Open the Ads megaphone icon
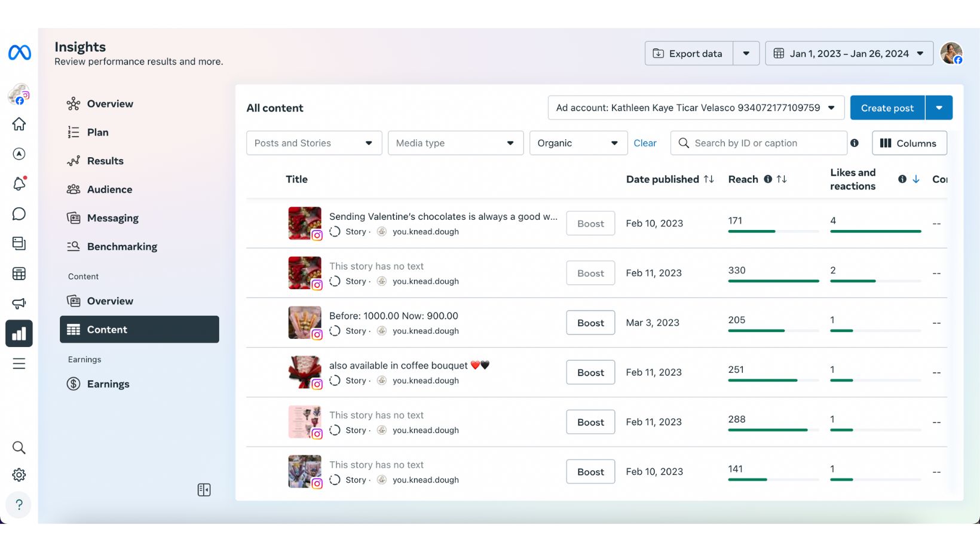 [19, 303]
